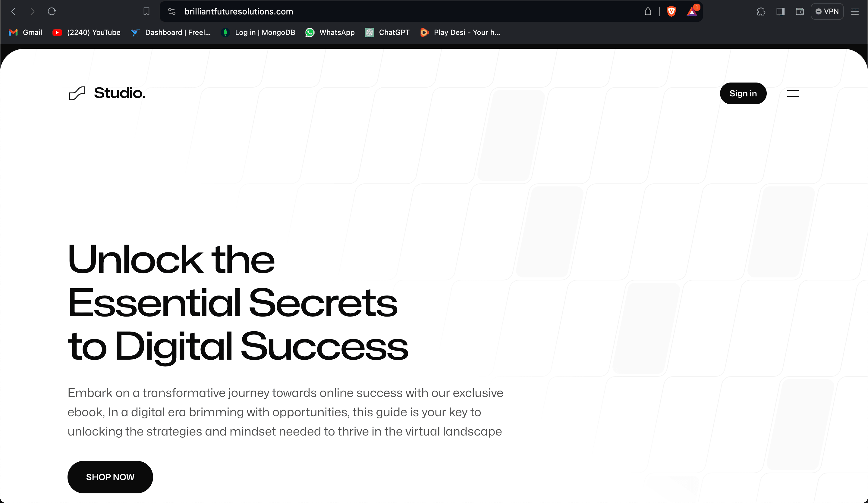
Task: Click the browser forward navigation arrow
Action: click(x=32, y=11)
